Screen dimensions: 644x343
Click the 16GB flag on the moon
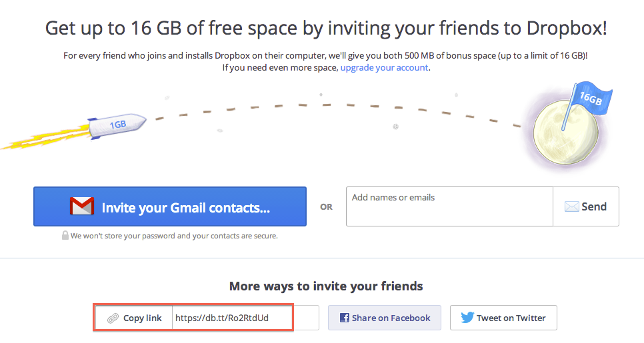[589, 100]
